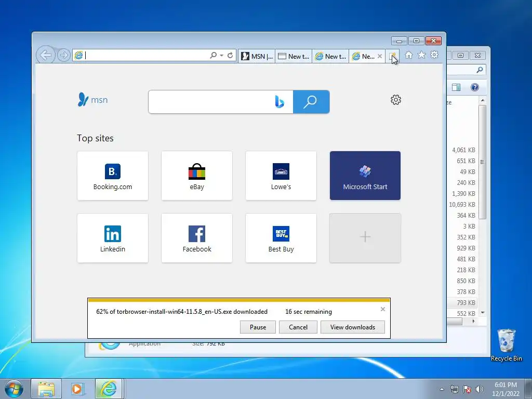Image resolution: width=532 pixels, height=399 pixels.
Task: Click the Forward navigation arrow
Action: click(64, 55)
